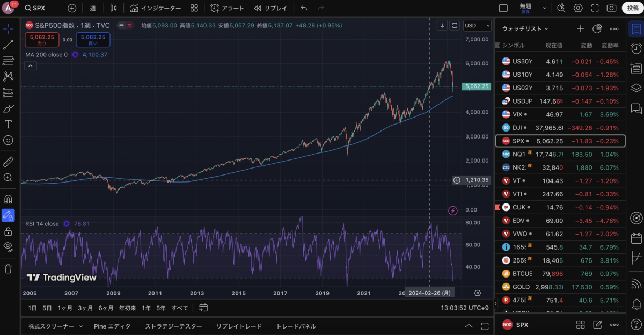Open the 株式スクリーナー dropdown
The height and width of the screenshot is (335, 644).
(x=56, y=326)
